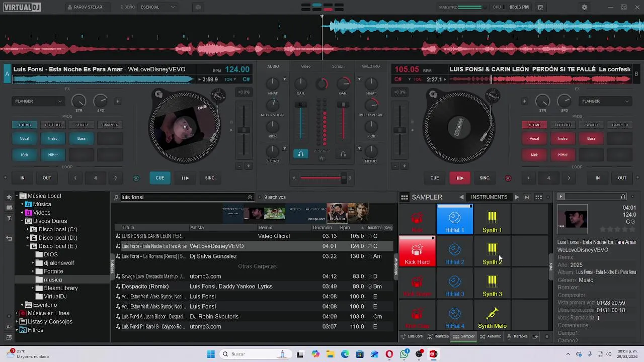Open the Scratch tab in the mixer
The image size is (644, 362).
tap(338, 66)
